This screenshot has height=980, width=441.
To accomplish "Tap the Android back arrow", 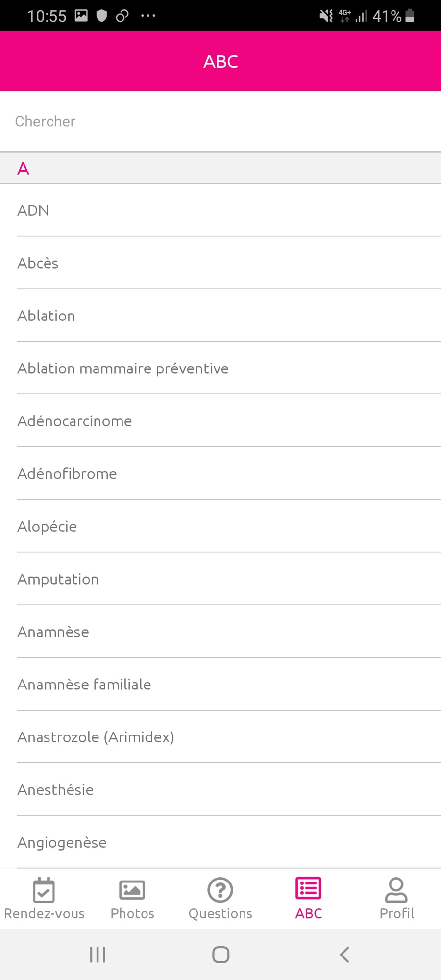I will point(344,955).
